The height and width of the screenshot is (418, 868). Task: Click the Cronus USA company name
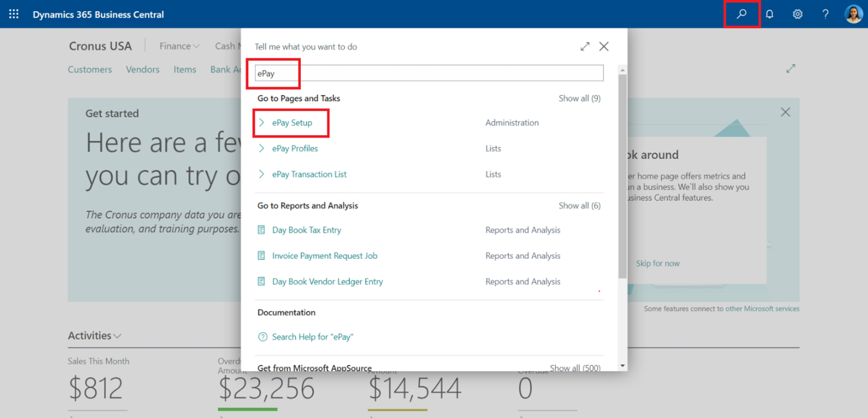click(x=100, y=46)
